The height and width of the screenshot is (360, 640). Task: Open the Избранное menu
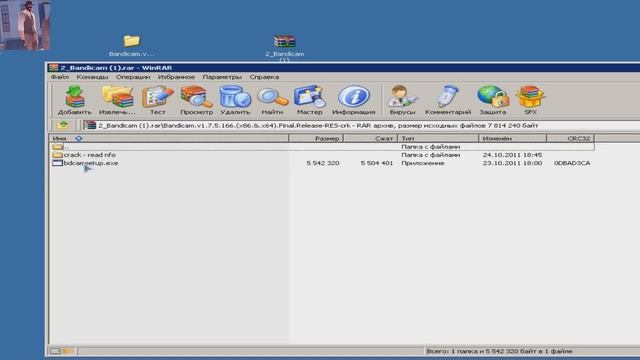(176, 77)
